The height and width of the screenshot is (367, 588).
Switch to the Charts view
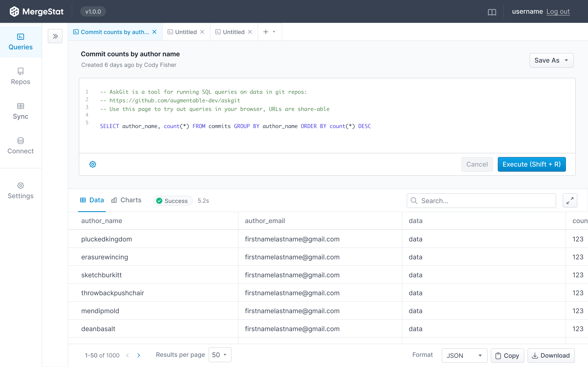pyautogui.click(x=126, y=200)
